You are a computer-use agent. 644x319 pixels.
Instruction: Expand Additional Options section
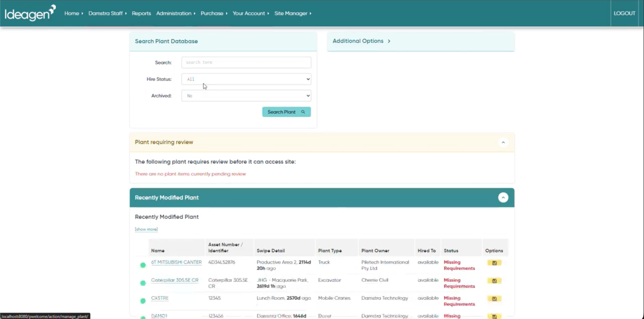point(361,41)
